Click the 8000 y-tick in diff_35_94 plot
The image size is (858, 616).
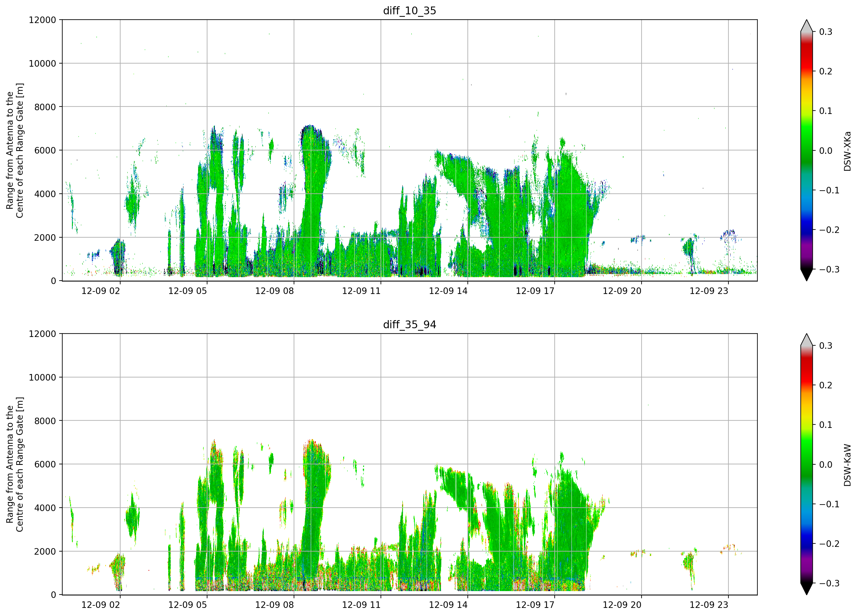(x=45, y=421)
